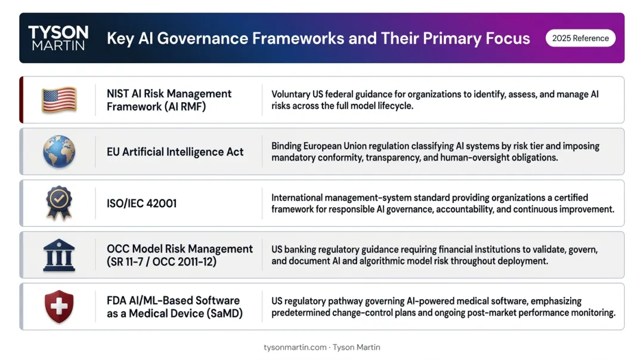Image resolution: width=644 pixels, height=360 pixels.
Task: Click the description starting Binding European Union regulation
Action: coord(435,152)
